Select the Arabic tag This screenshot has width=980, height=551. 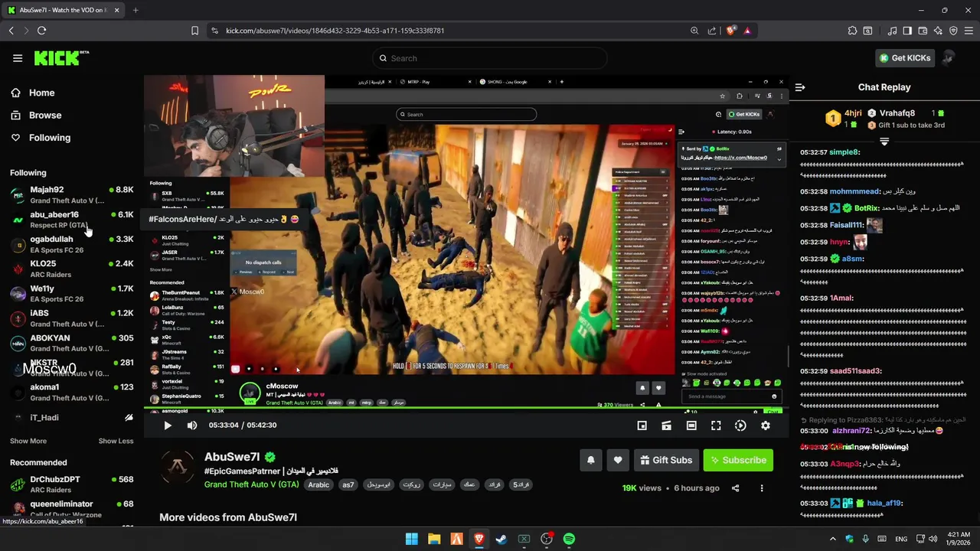pos(318,484)
